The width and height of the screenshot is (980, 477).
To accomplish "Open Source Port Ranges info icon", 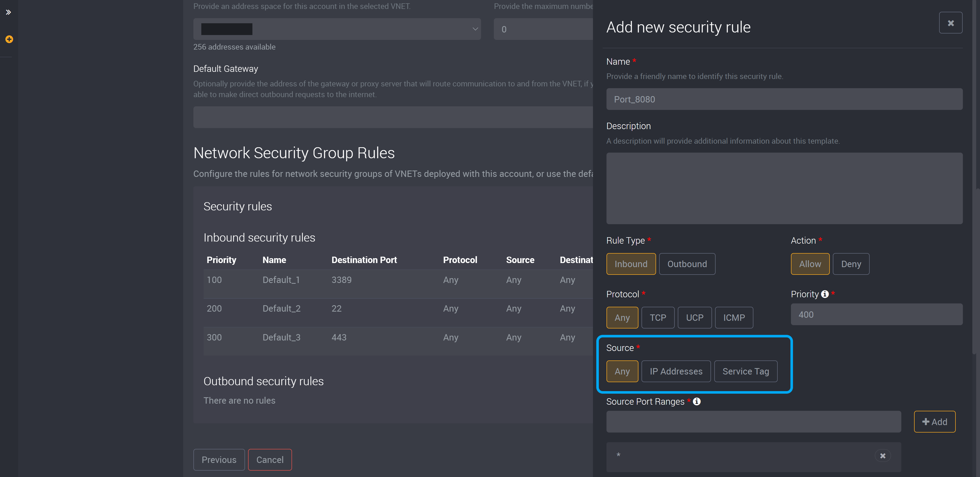I will click(696, 401).
